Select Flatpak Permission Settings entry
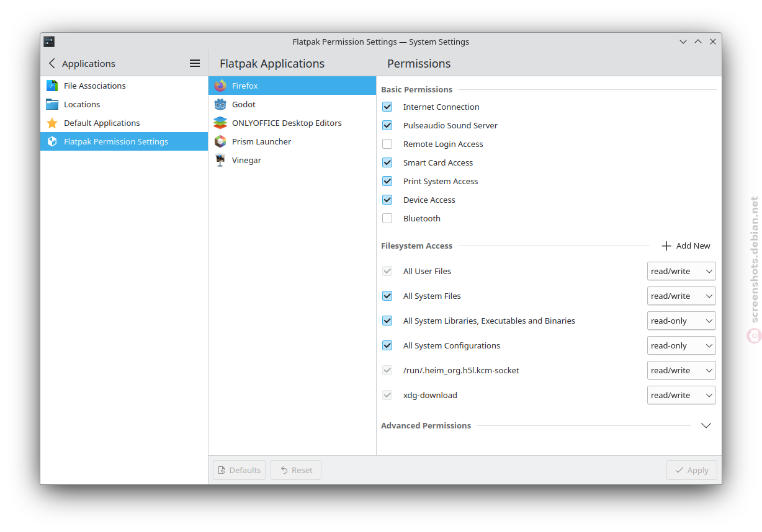 pos(124,141)
